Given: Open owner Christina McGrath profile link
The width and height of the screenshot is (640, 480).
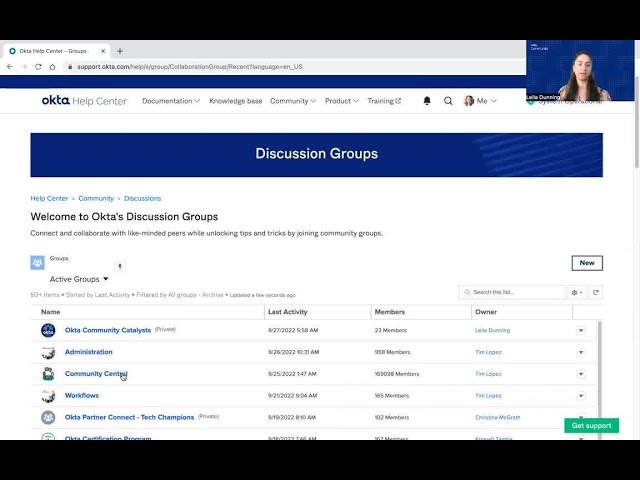Looking at the screenshot, I should click(498, 417).
